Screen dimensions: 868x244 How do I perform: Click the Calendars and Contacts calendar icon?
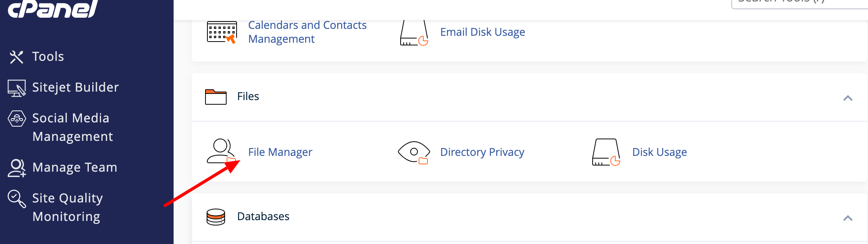222,32
